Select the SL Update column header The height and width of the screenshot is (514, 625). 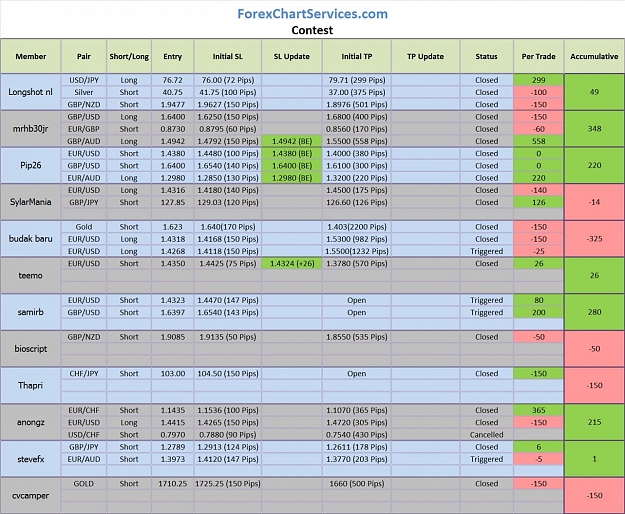(x=292, y=56)
